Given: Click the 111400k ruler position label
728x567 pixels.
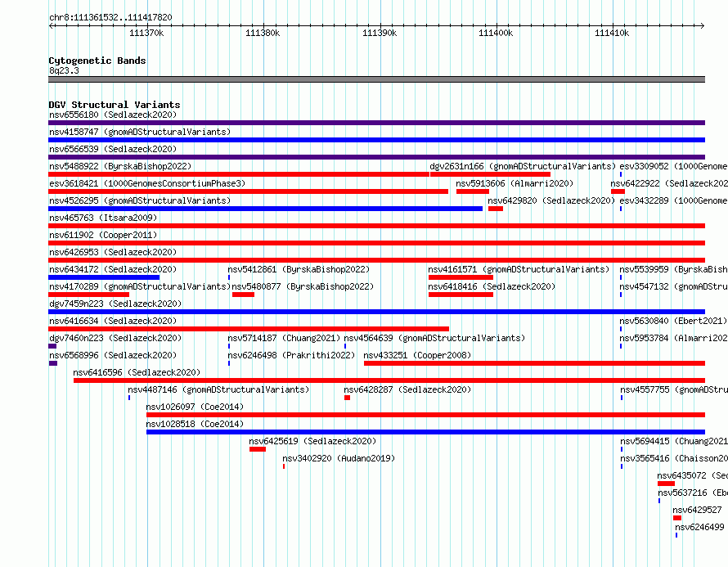Looking at the screenshot, I should tap(496, 33).
